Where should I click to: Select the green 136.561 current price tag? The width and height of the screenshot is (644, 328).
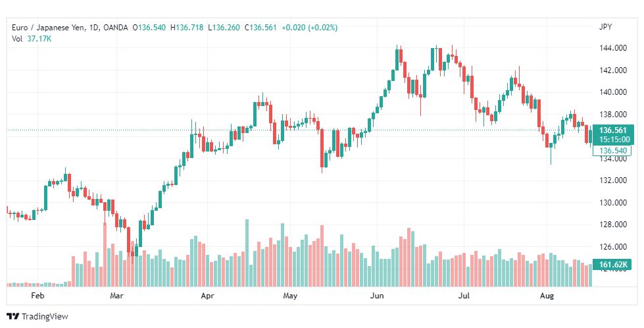point(613,130)
